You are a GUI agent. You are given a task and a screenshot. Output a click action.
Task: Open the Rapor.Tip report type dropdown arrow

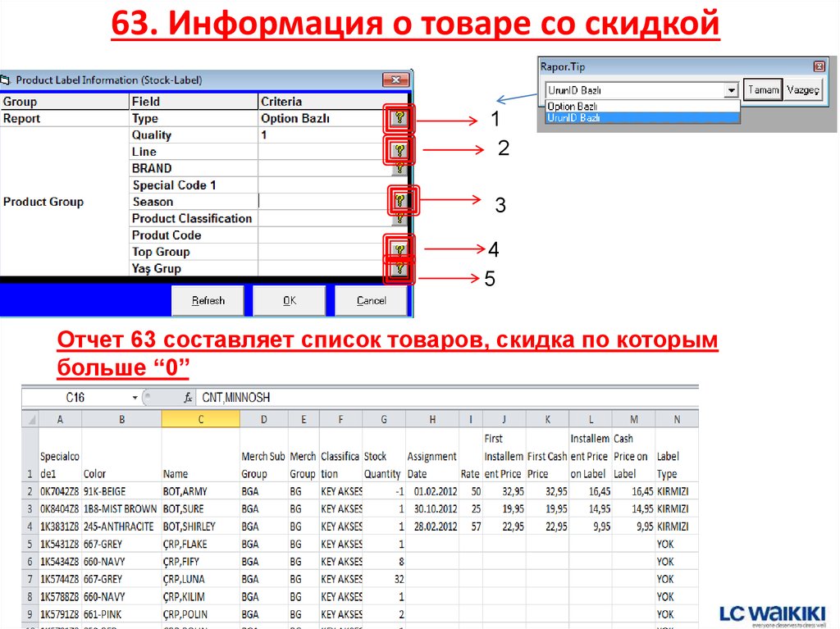pyautogui.click(x=733, y=89)
